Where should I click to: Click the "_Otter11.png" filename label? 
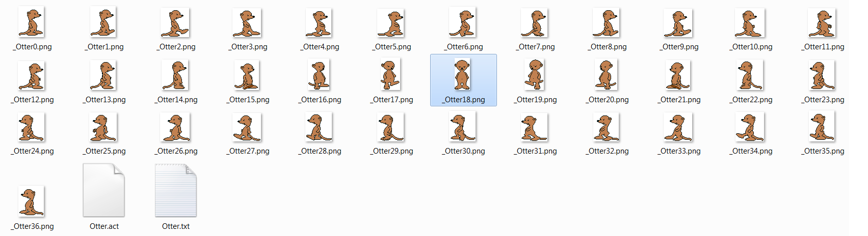pos(822,47)
